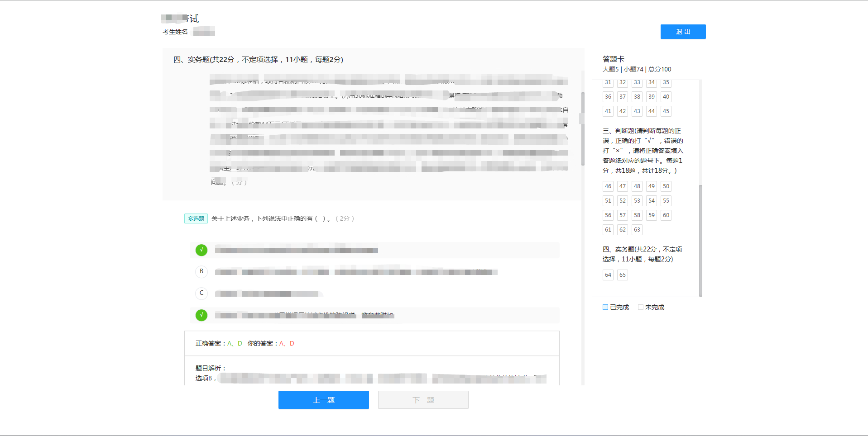The height and width of the screenshot is (436, 868).
Task: Pick question 63 box
Action: tap(637, 230)
